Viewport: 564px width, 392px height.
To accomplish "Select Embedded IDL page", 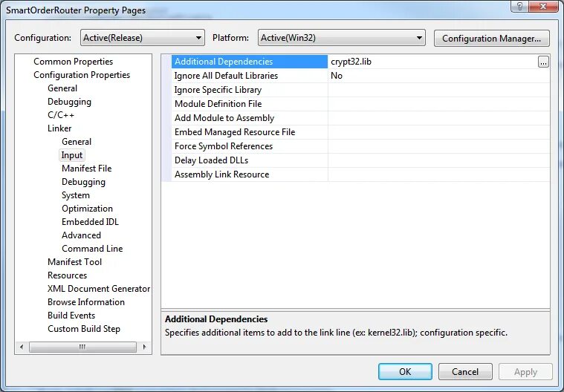I will [90, 222].
